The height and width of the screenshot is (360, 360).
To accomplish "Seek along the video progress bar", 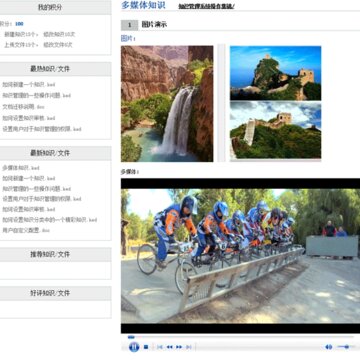I will [240, 337].
